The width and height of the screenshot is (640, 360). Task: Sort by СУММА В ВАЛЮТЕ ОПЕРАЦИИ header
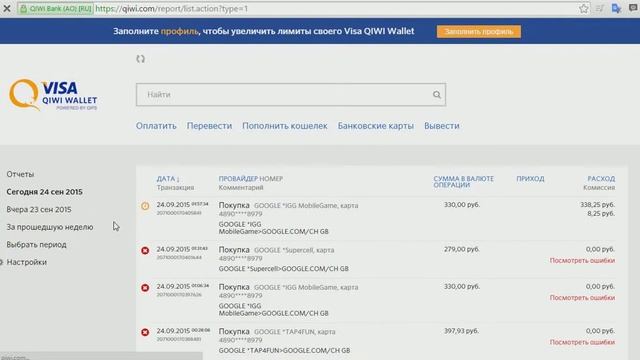tap(464, 182)
